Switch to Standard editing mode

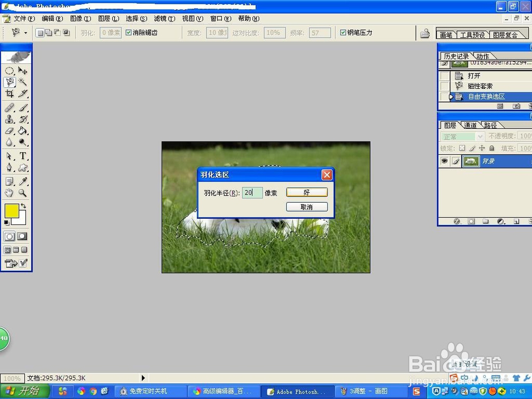[x=9, y=236]
